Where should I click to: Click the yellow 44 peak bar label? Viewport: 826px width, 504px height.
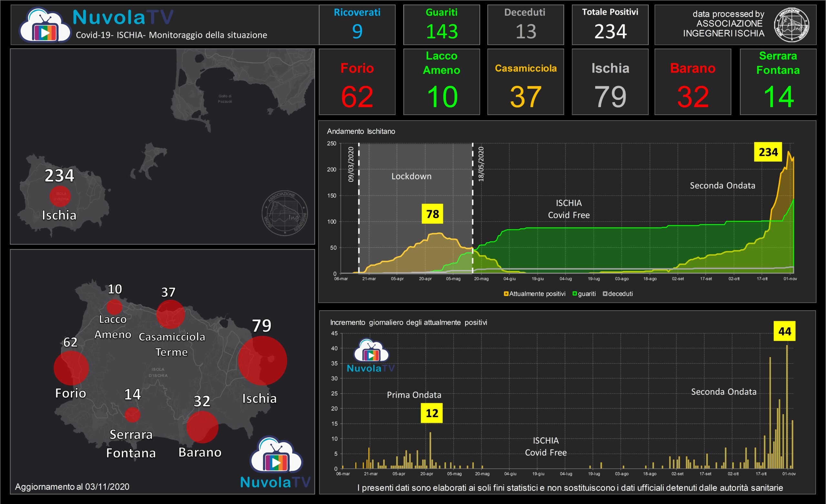pyautogui.click(x=784, y=331)
